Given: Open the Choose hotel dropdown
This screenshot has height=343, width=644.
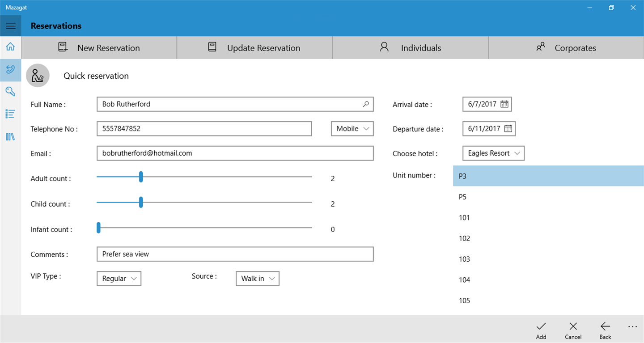Looking at the screenshot, I should (x=493, y=153).
